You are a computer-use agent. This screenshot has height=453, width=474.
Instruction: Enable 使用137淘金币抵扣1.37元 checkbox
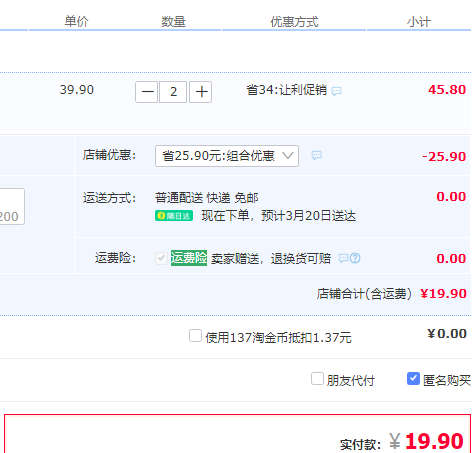click(x=195, y=336)
